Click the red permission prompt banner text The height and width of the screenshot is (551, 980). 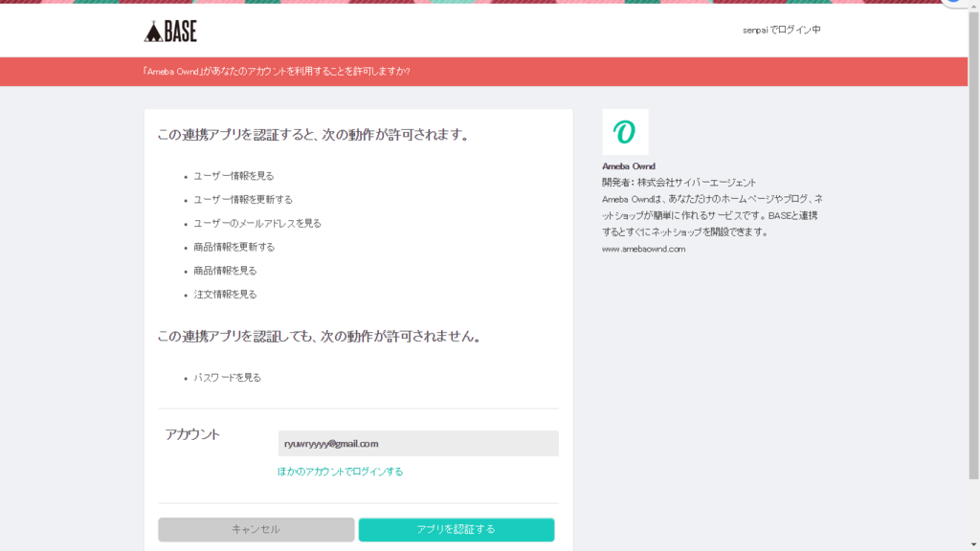(277, 71)
